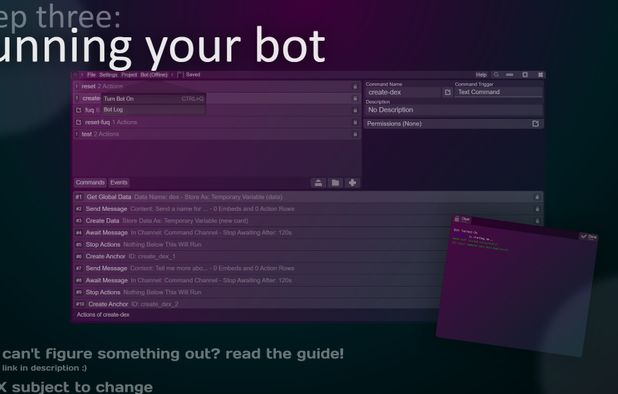Select the reset-fuq command row
Image resolution: width=618 pixels, height=394 pixels.
click(216, 122)
